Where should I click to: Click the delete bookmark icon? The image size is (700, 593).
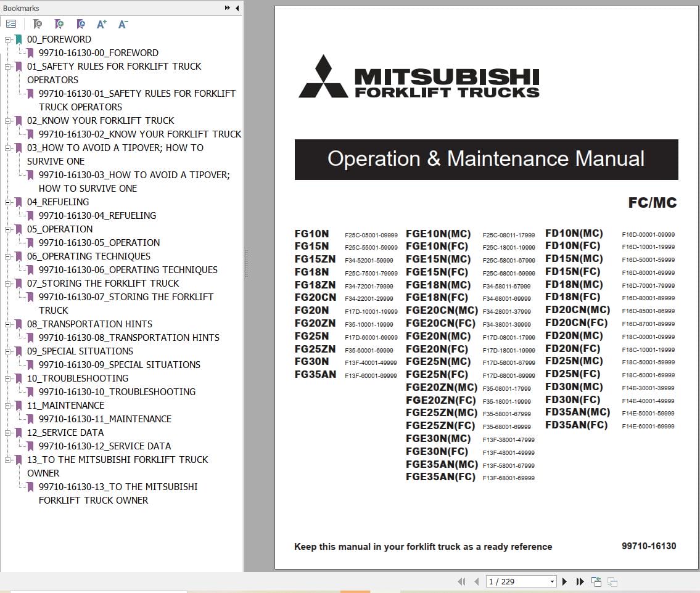pos(38,24)
